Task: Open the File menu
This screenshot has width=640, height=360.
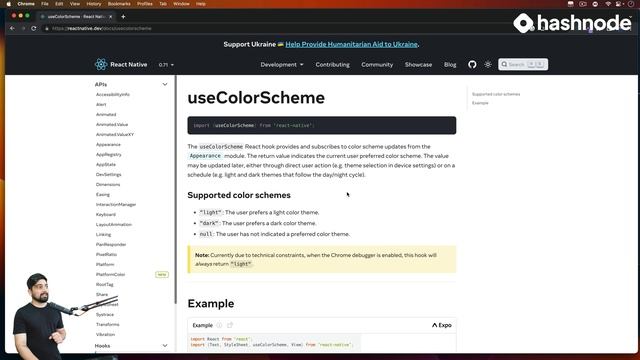Action: 45,4
